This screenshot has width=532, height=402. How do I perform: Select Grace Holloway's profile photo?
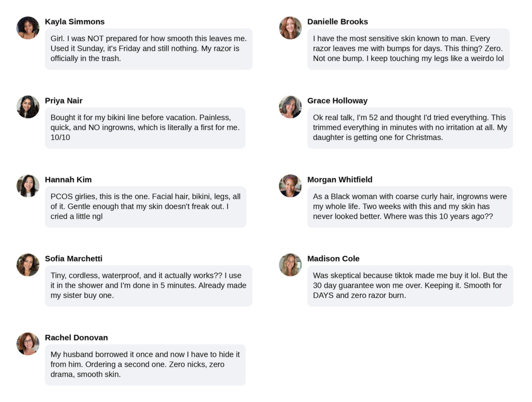click(x=290, y=107)
